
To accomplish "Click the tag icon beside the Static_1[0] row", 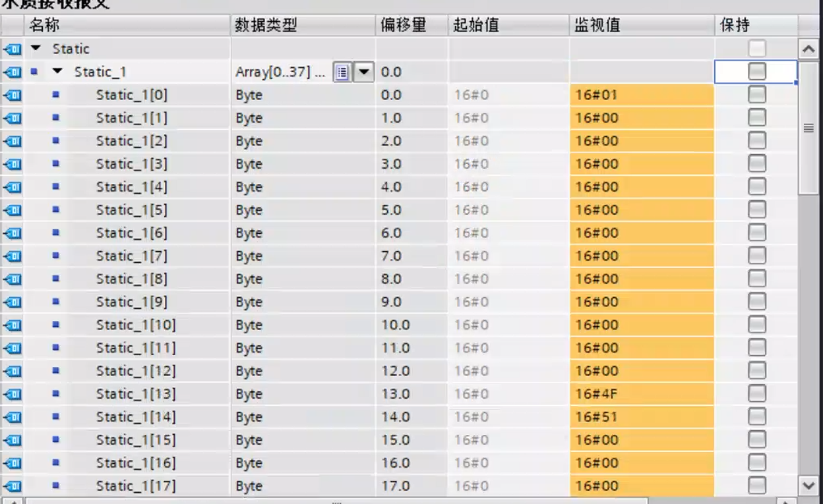I will click(x=12, y=95).
